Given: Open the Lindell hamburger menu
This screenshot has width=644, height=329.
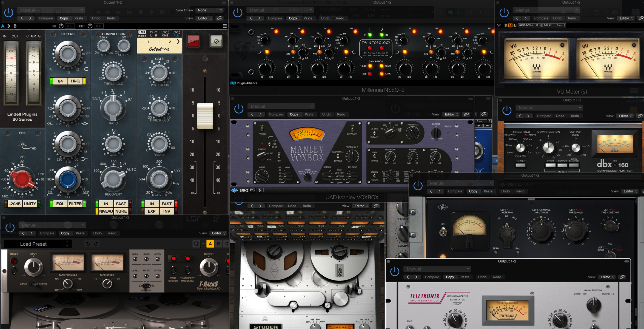Looking at the screenshot, I should 225,26.
